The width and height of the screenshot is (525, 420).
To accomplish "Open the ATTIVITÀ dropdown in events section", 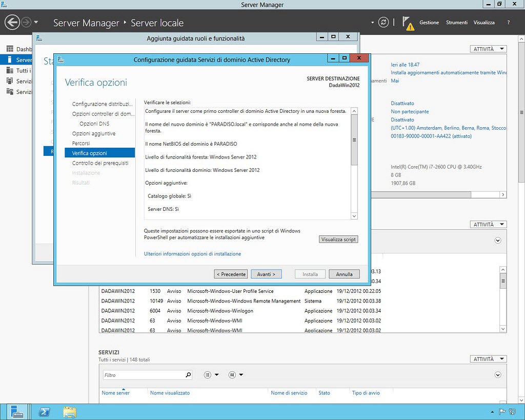I will 488,225.
